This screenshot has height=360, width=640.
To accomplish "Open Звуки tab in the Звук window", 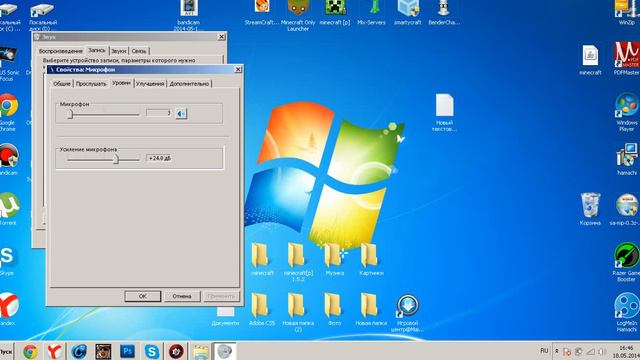I will [119, 51].
